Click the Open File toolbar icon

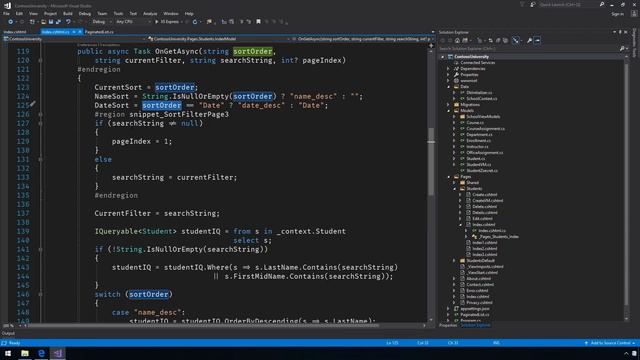[43, 22]
